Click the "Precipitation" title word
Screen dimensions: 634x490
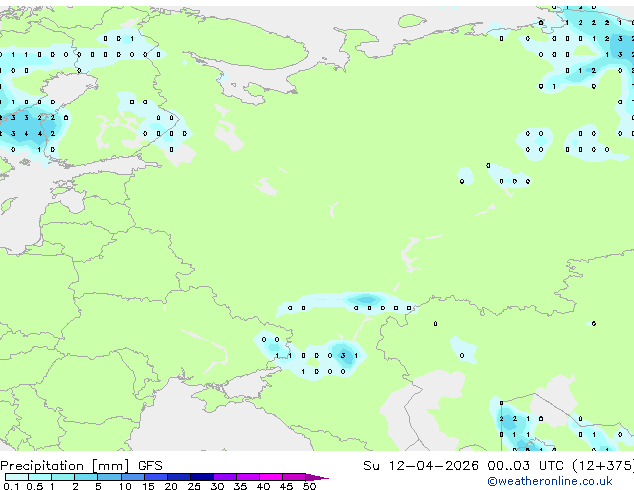[x=42, y=466]
